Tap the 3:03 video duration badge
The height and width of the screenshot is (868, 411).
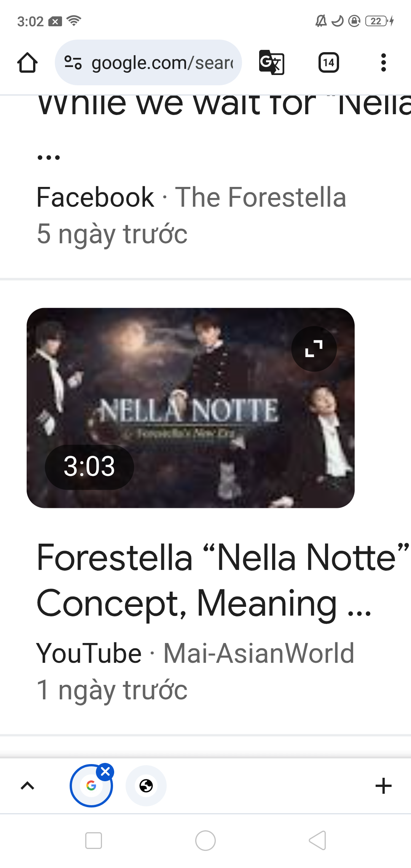[x=89, y=467]
